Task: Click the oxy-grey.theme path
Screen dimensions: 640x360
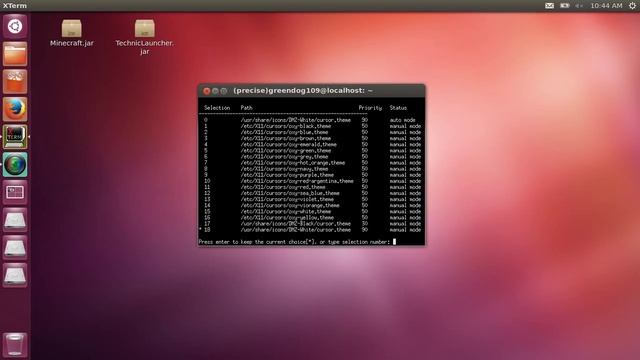Action: pos(284,157)
